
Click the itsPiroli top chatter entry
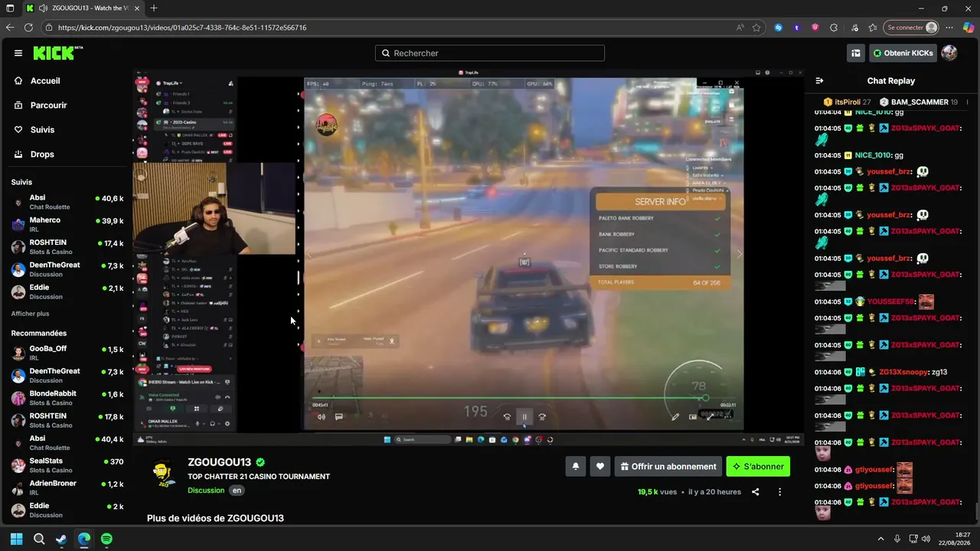847,102
